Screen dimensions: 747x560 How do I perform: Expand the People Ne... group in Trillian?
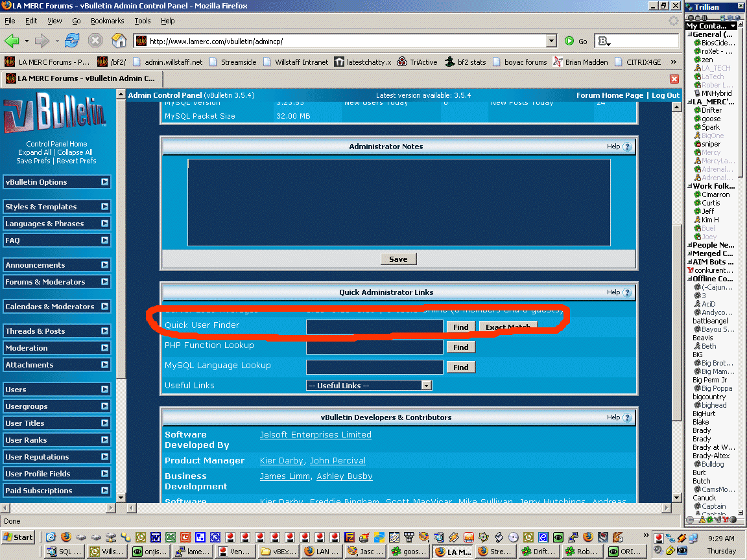click(689, 245)
